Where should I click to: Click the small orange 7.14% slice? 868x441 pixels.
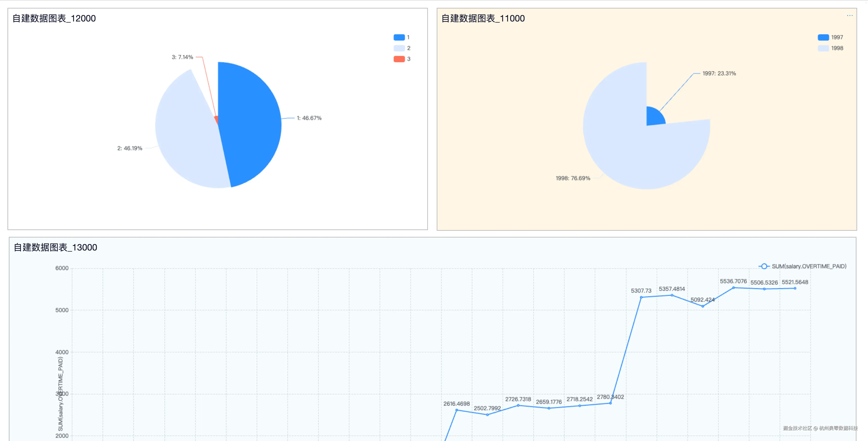coord(216,119)
